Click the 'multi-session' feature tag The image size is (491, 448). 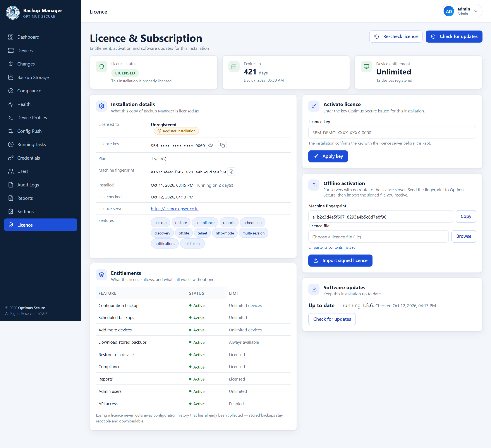pyautogui.click(x=254, y=233)
